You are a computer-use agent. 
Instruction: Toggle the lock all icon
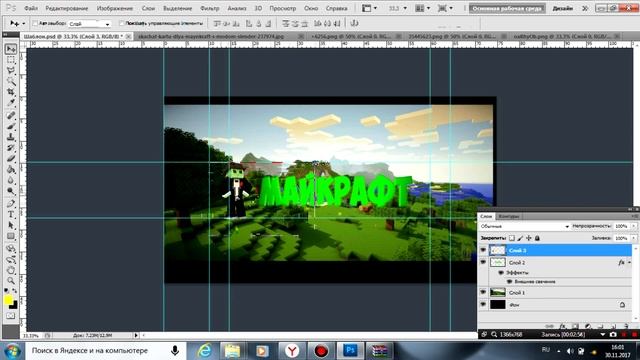point(537,238)
